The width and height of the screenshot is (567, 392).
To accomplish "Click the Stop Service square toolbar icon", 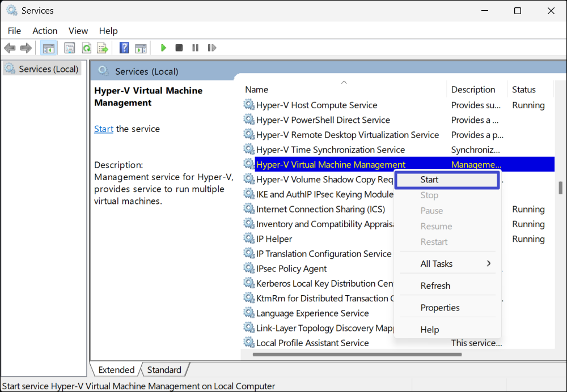I will coord(179,48).
